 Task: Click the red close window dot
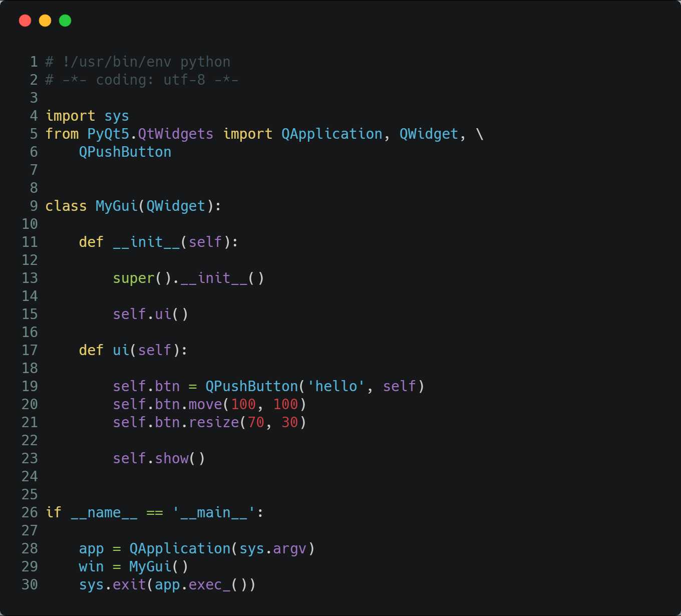(25, 21)
